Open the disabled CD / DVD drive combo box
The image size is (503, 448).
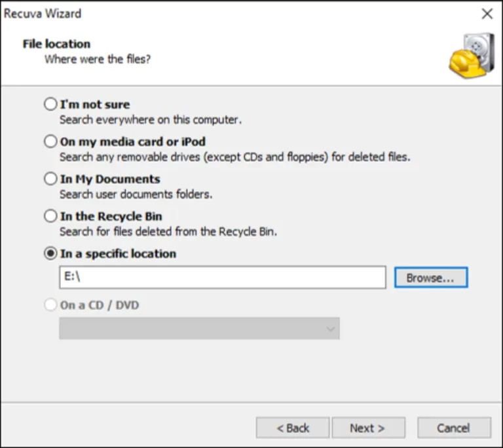(x=199, y=328)
